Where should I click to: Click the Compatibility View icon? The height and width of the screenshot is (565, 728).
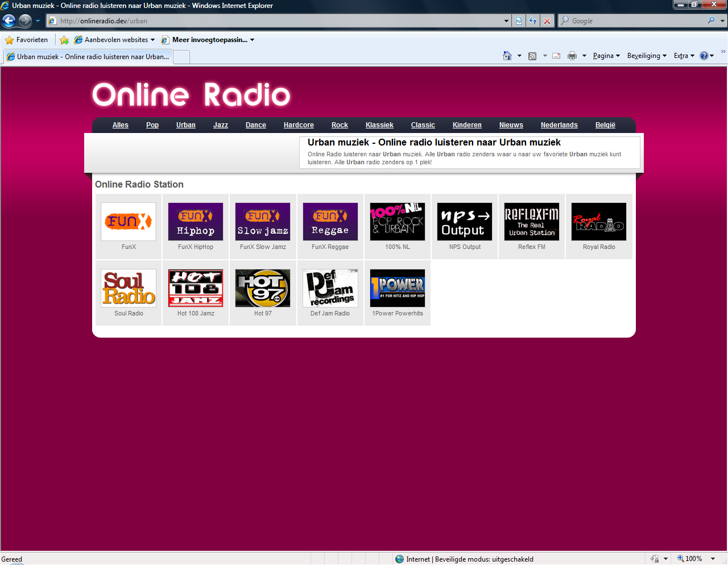(x=519, y=21)
